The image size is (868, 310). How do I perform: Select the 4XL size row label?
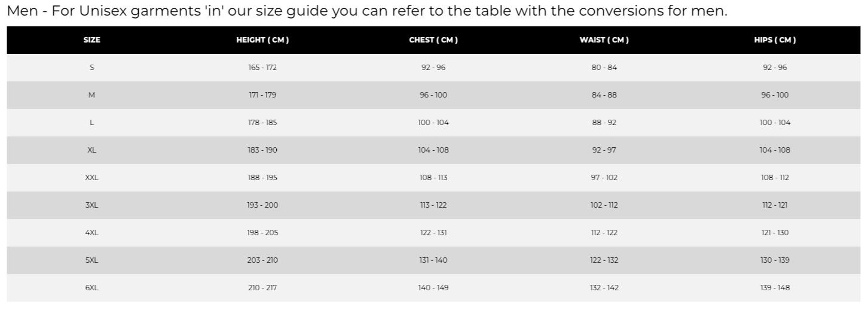click(91, 233)
